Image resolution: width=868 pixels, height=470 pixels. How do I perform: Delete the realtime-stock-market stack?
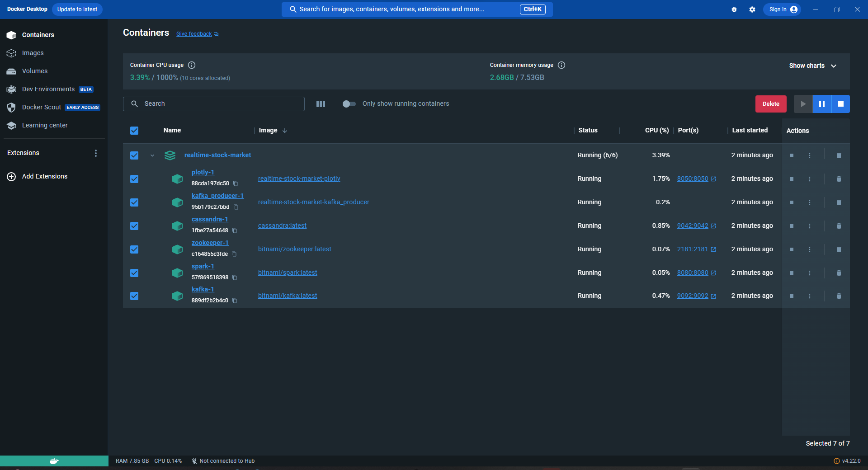[x=839, y=155]
